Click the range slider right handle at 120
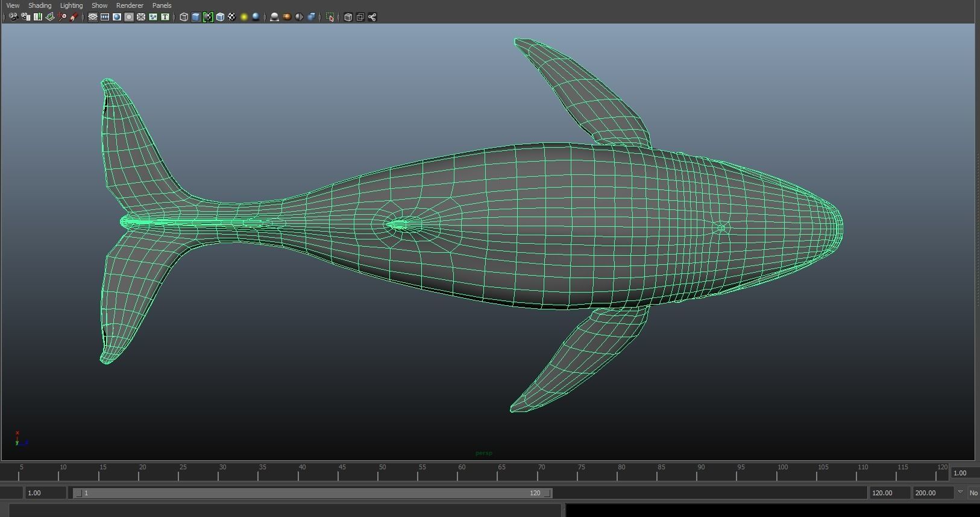The image size is (980, 517). 547,493
